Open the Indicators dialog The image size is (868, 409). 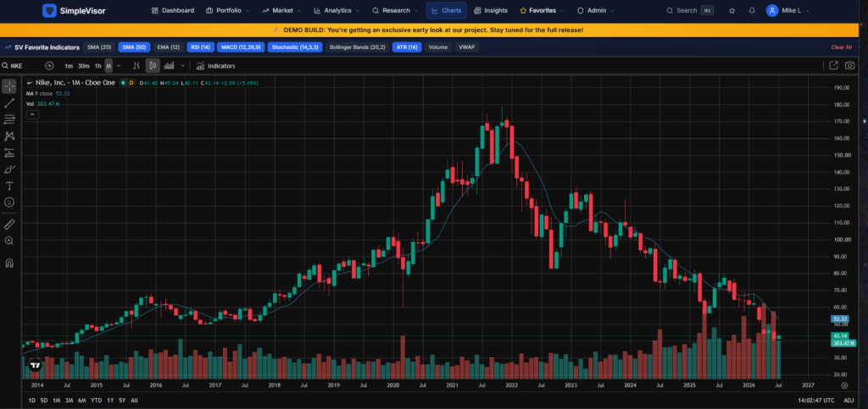point(215,66)
